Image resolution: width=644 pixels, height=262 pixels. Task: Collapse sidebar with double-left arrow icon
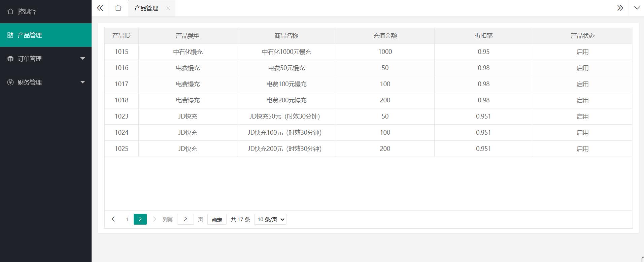tap(100, 8)
